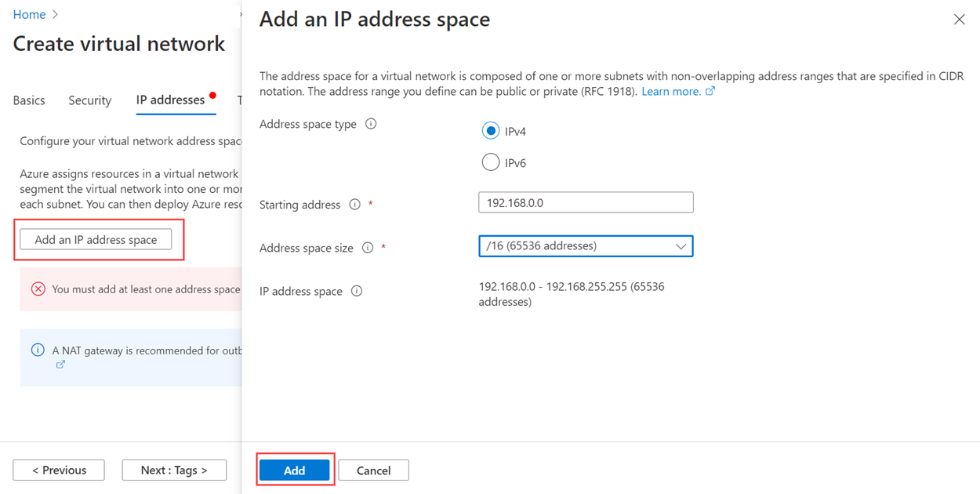Open the Learn more link
This screenshot has width=980, height=494.
(671, 91)
